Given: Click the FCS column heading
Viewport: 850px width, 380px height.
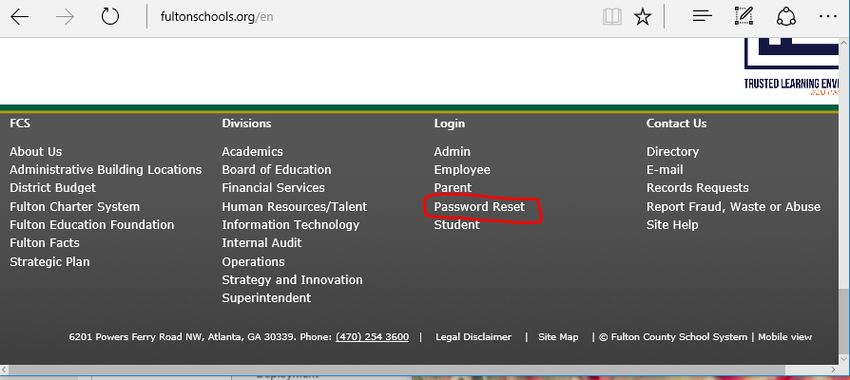Looking at the screenshot, I should pos(20,123).
